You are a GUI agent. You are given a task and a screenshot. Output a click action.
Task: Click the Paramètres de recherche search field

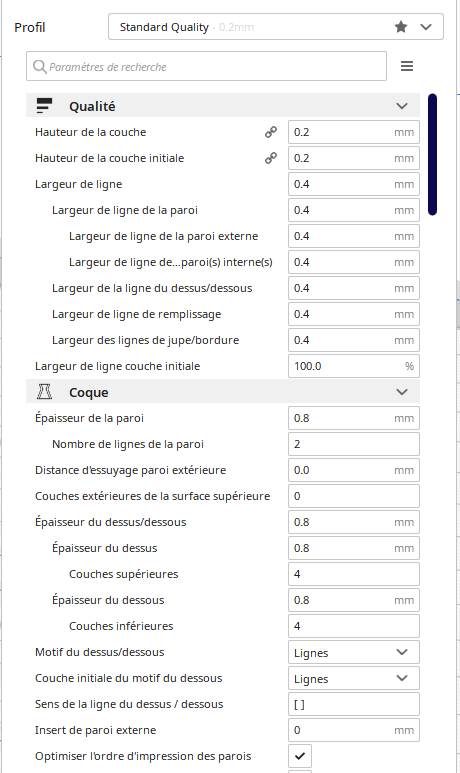pos(206,66)
